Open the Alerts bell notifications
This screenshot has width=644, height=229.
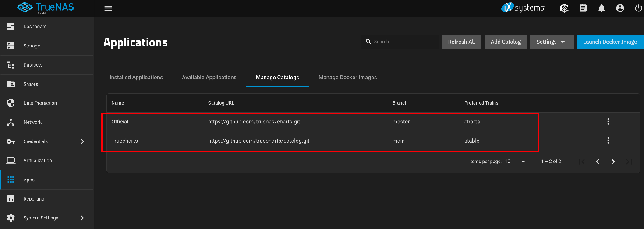pos(602,8)
